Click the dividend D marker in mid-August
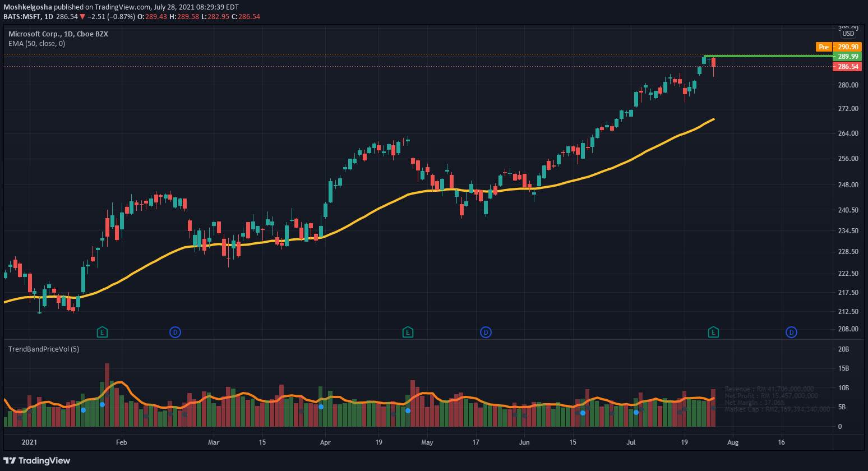 click(x=791, y=333)
